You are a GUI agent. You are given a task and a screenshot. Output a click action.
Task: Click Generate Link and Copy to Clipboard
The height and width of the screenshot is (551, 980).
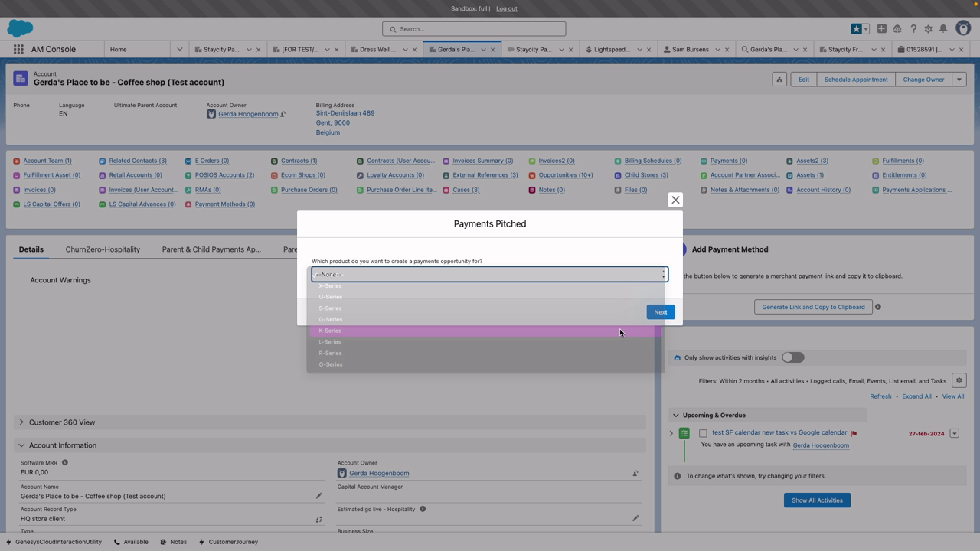point(813,307)
